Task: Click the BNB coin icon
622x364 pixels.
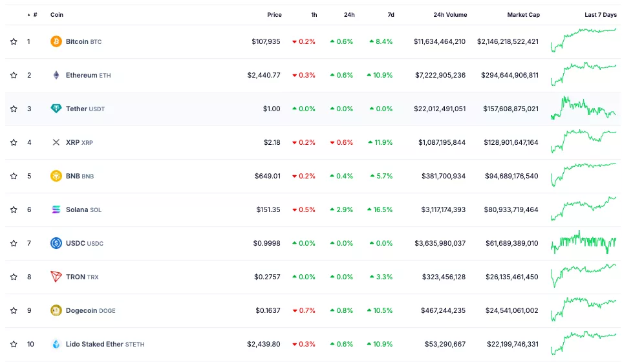Action: pos(56,176)
